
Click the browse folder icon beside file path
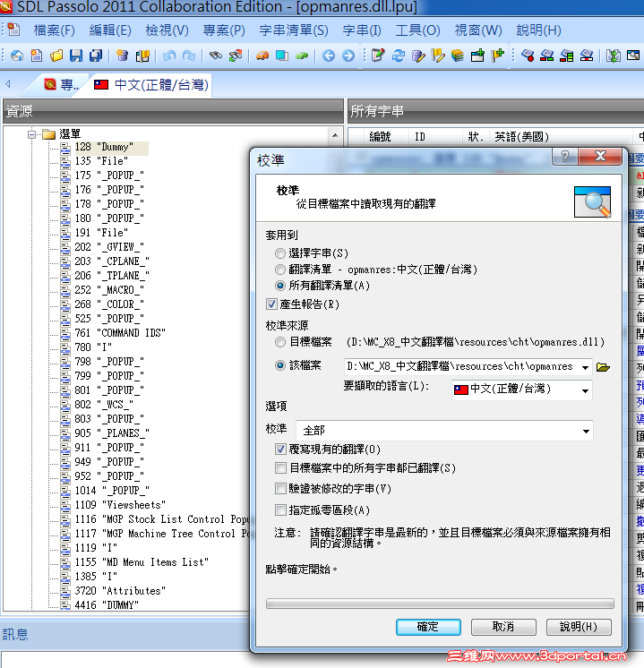pos(603,367)
